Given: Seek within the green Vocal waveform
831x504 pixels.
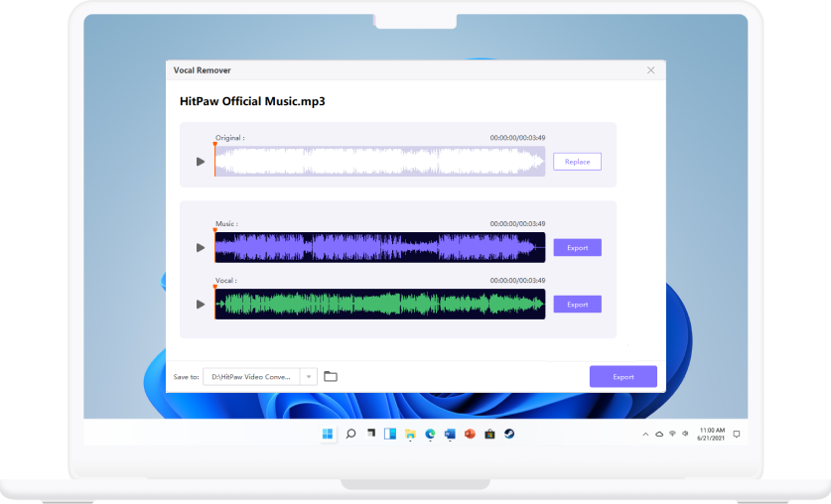Looking at the screenshot, I should 379,305.
